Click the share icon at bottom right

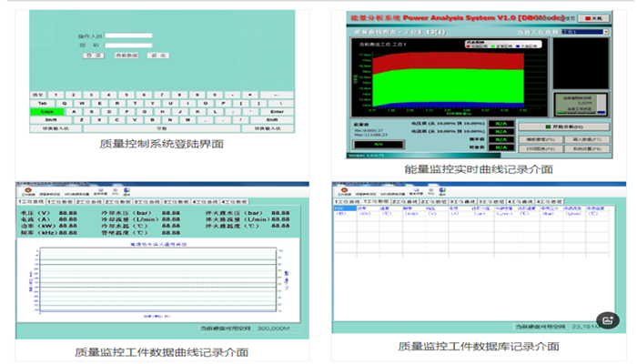coord(609,321)
